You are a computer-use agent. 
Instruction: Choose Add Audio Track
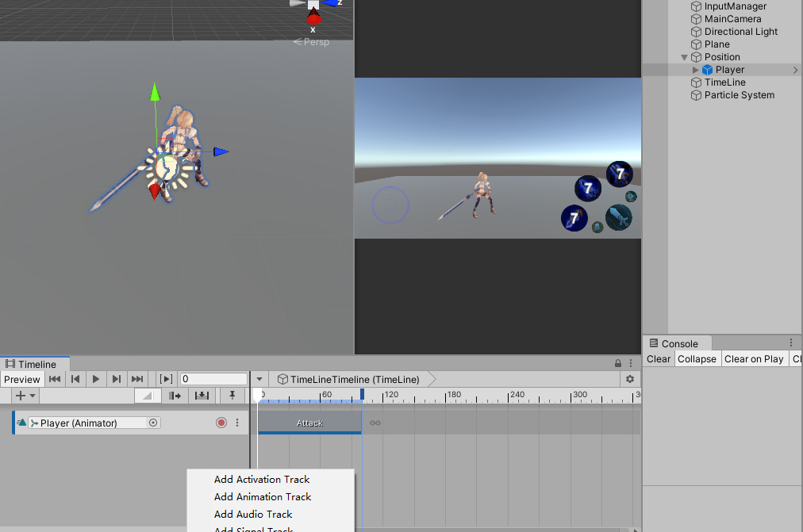pos(253,514)
